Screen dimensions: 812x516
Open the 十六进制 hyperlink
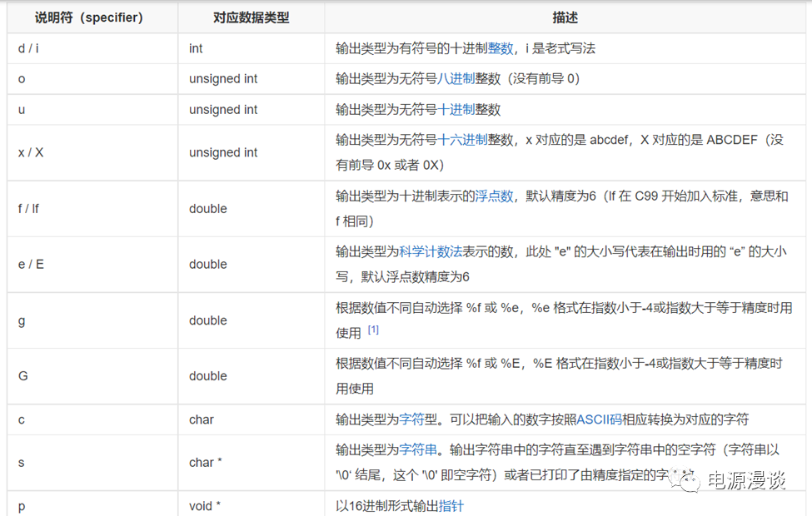click(463, 140)
